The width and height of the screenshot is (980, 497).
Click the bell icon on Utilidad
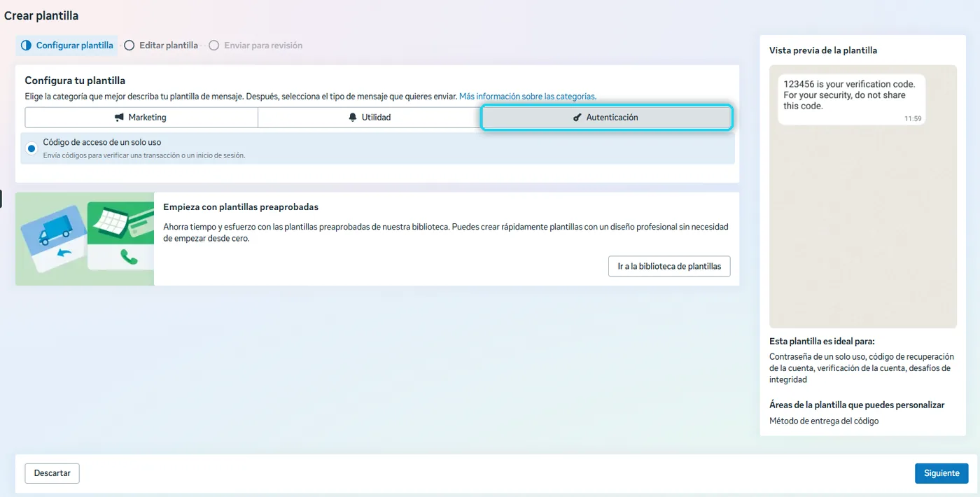click(x=353, y=118)
